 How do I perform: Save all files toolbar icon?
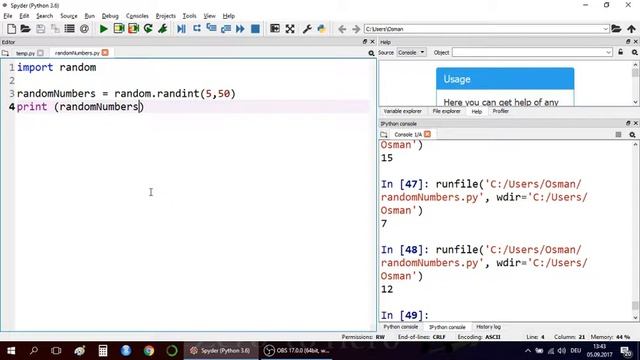(55, 29)
